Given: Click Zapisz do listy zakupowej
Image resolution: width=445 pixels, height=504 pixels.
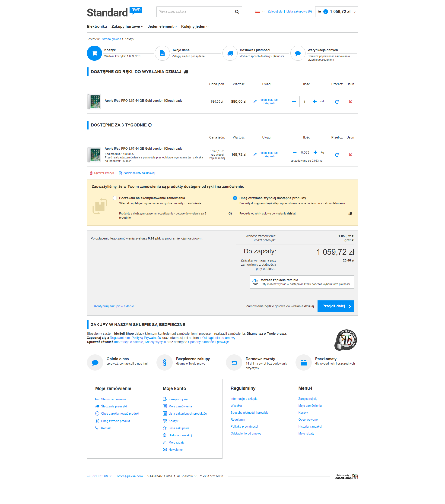Looking at the screenshot, I should (137, 173).
